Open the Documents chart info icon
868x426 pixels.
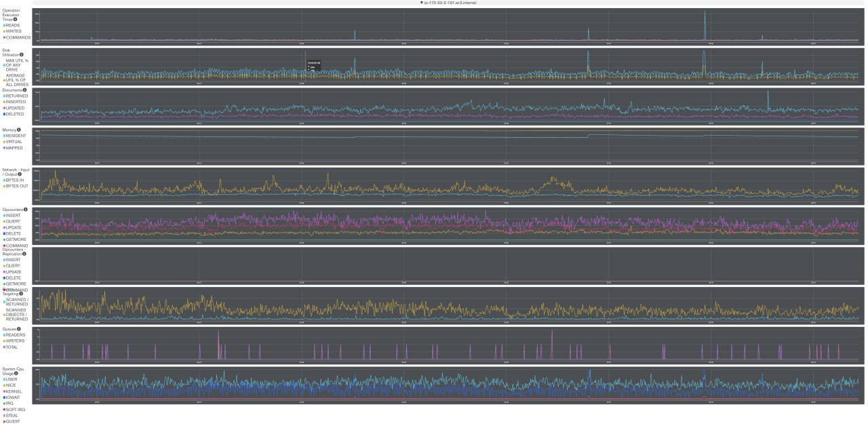click(25, 90)
